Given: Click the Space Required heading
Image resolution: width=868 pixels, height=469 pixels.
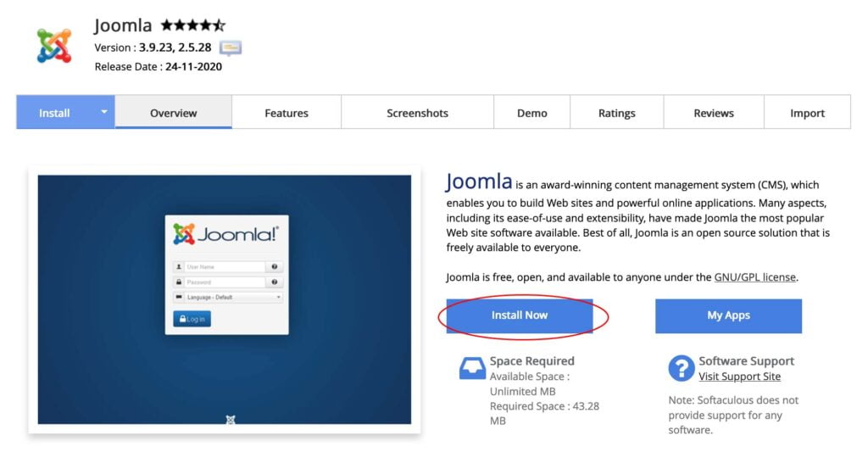Looking at the screenshot, I should (532, 361).
